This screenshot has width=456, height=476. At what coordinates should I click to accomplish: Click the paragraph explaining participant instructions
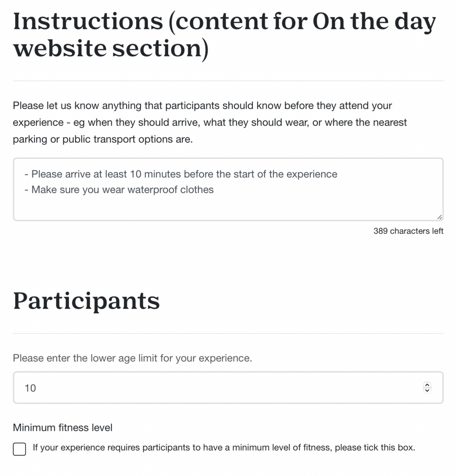click(210, 122)
